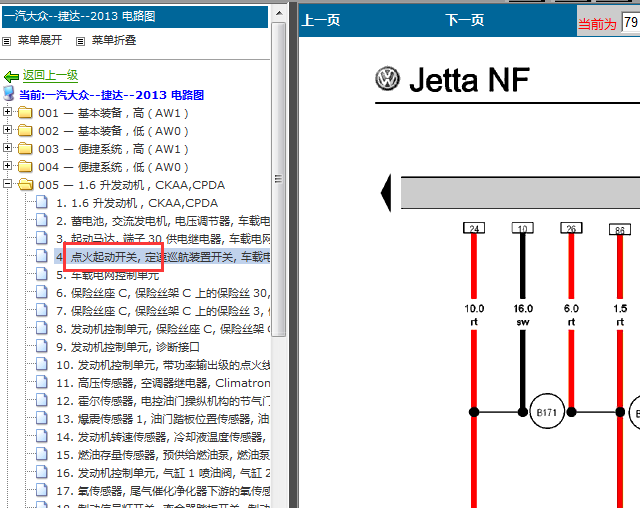
Task: Click page icon of item 15 燃油存量传感器
Action: (x=41, y=454)
